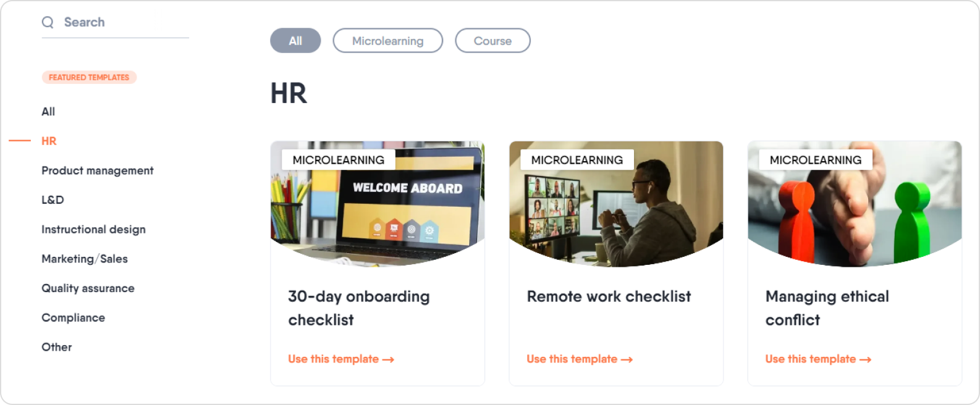The image size is (980, 405).
Task: Open the Welcome Aboard laptop thumbnail
Action: pos(378,204)
